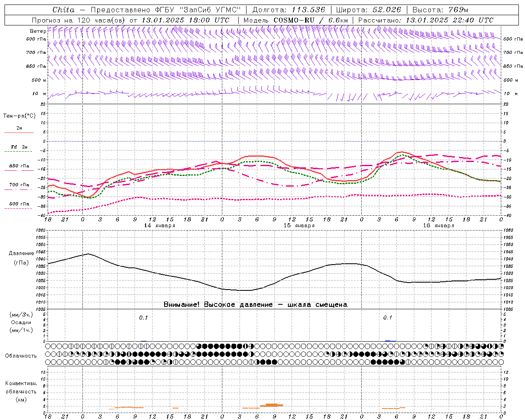Click the "(км)" convective cloud unit label

[x=21, y=399]
